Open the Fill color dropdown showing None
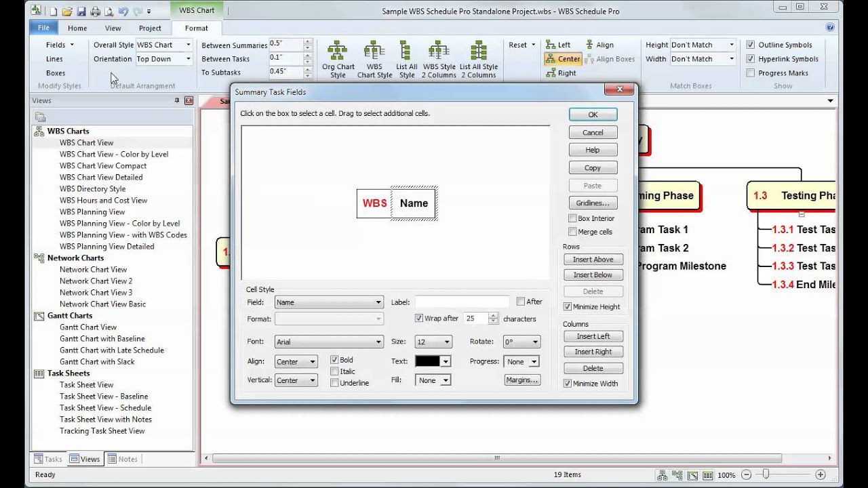This screenshot has width=868, height=488. [x=433, y=380]
